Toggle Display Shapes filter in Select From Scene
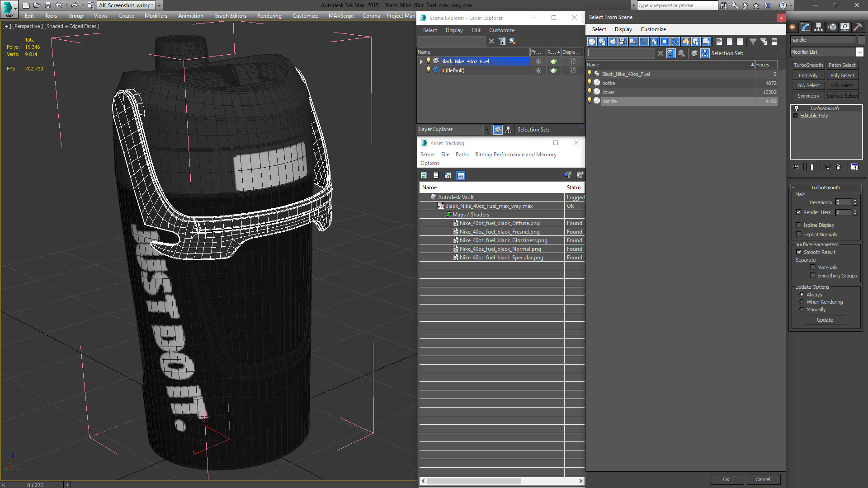Viewport: 868px width, 488px height. 602,42
